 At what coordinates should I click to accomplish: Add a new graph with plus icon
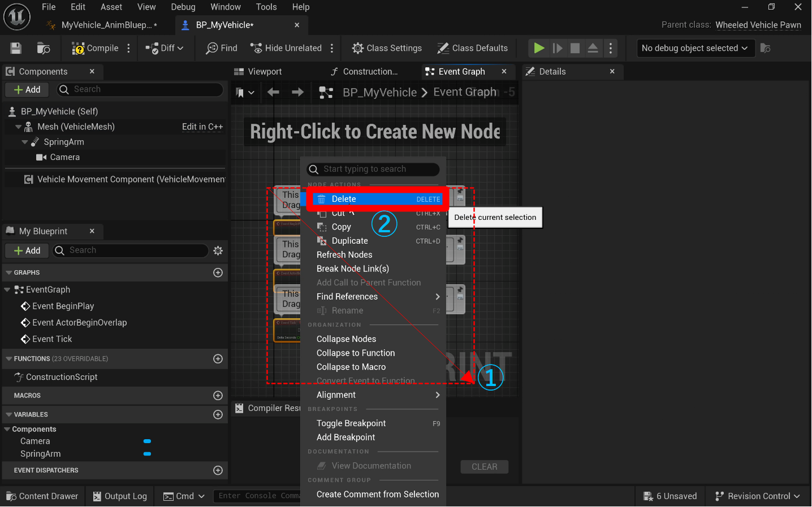pos(218,272)
